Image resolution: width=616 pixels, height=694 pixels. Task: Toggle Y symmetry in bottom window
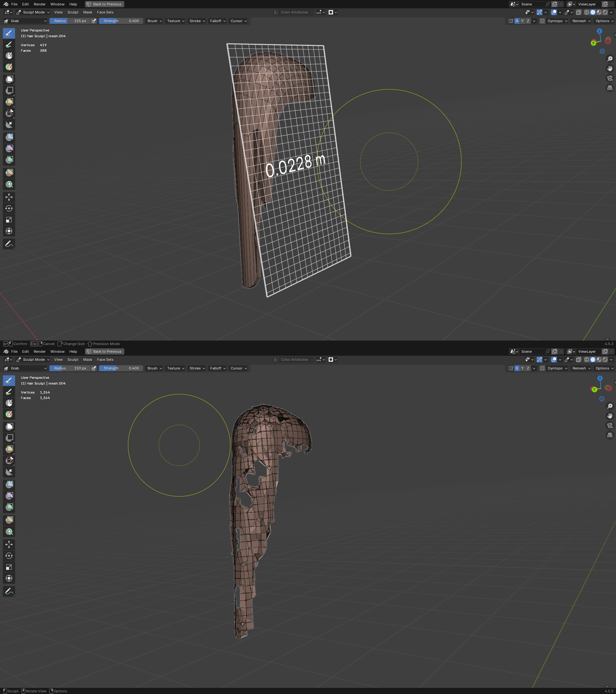tap(522, 369)
